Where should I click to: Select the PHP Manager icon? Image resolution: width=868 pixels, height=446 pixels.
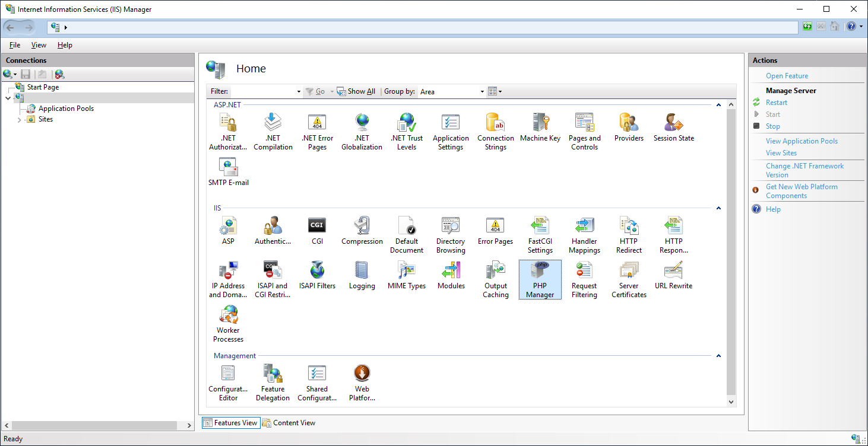point(540,279)
